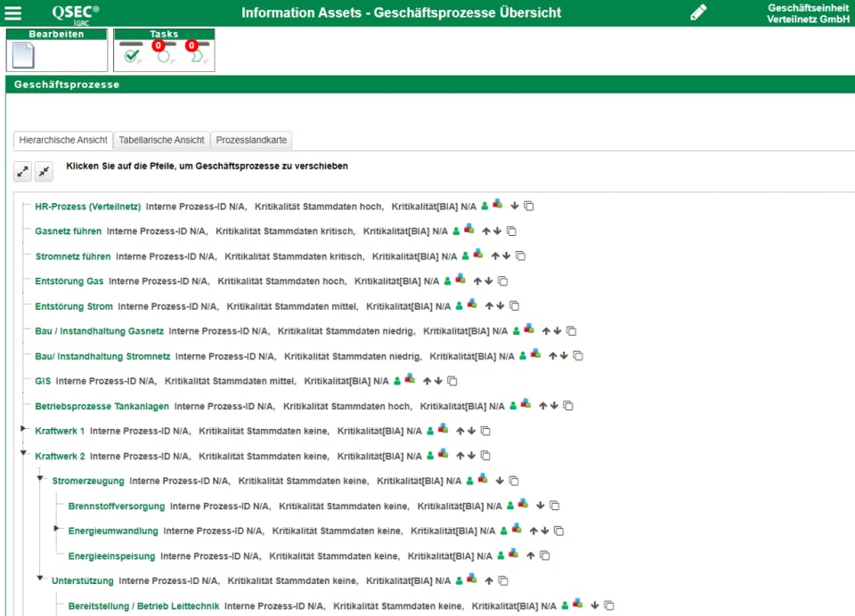The height and width of the screenshot is (616, 855).
Task: Expand all tree nodes button
Action: click(x=22, y=172)
